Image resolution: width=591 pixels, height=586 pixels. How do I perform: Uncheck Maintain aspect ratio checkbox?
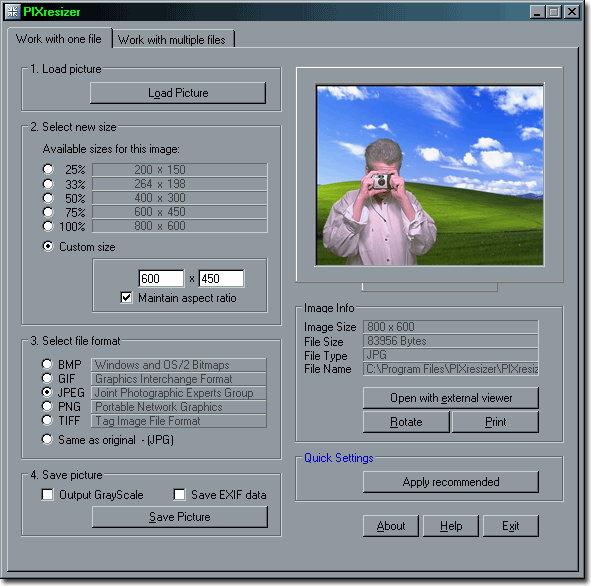click(x=126, y=298)
